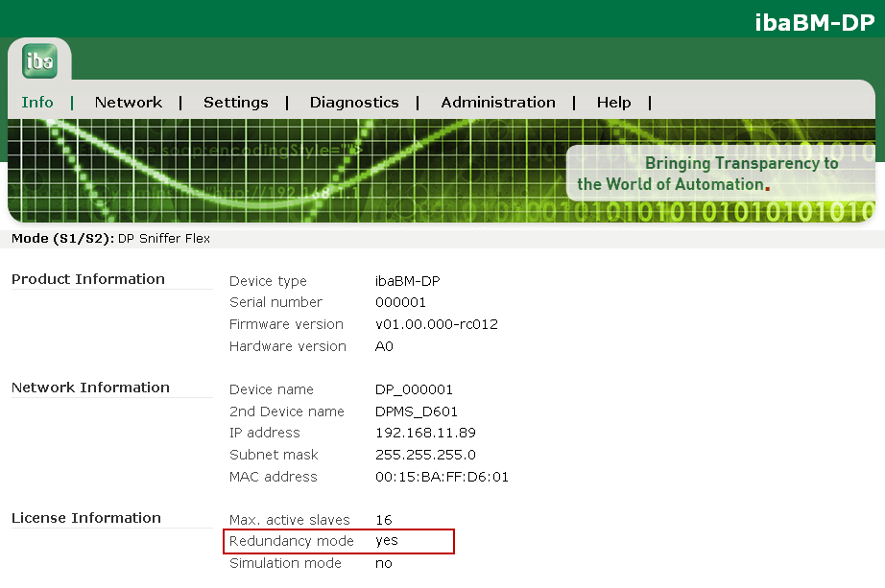Image resolution: width=885 pixels, height=588 pixels.
Task: Go to the Diagnostics page
Action: pos(354,102)
